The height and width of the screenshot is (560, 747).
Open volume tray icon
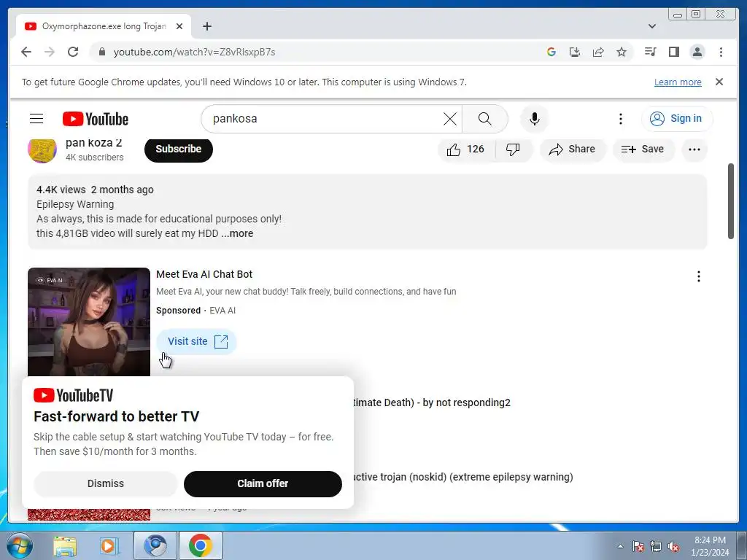(673, 546)
